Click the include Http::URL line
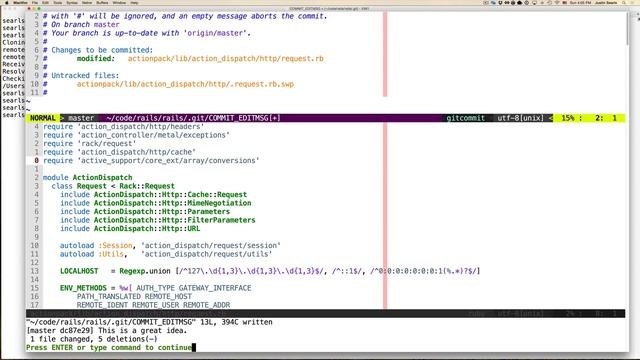Viewport: 640px width, 360px height. tap(130, 229)
